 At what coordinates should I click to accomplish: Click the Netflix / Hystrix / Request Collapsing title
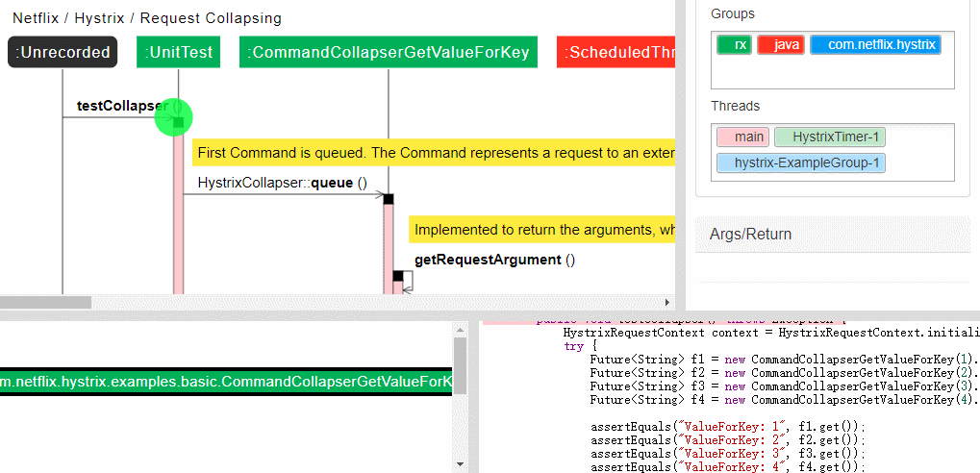147,18
